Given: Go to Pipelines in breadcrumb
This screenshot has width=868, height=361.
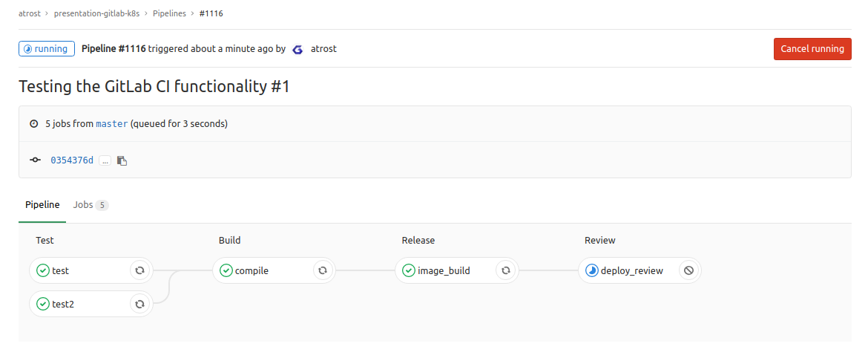Looking at the screenshot, I should (169, 13).
